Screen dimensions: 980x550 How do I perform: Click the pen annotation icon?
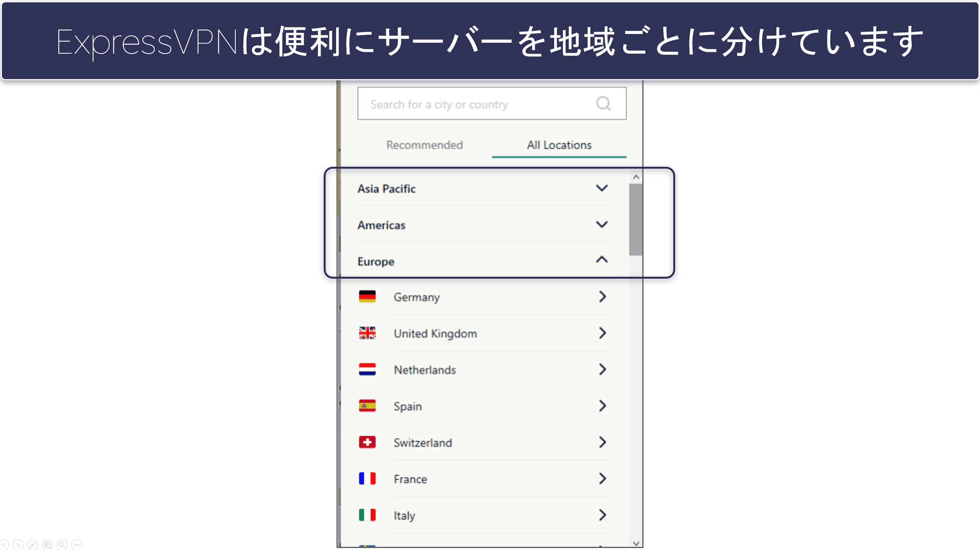(32, 545)
